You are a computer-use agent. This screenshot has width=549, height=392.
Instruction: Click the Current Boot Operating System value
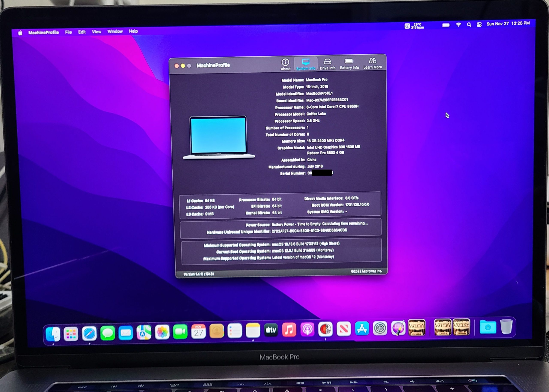coord(303,251)
